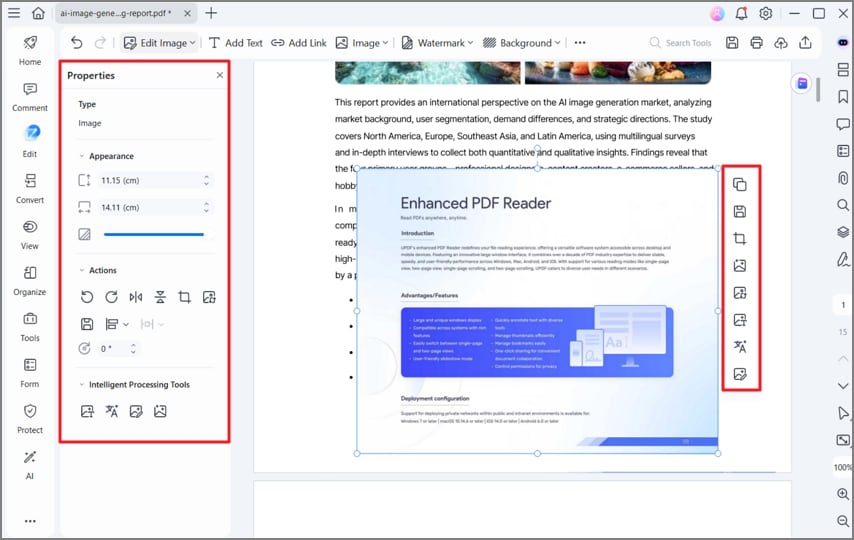Collapse Intelligent Processing Tools section
The image size is (854, 540).
coord(82,385)
